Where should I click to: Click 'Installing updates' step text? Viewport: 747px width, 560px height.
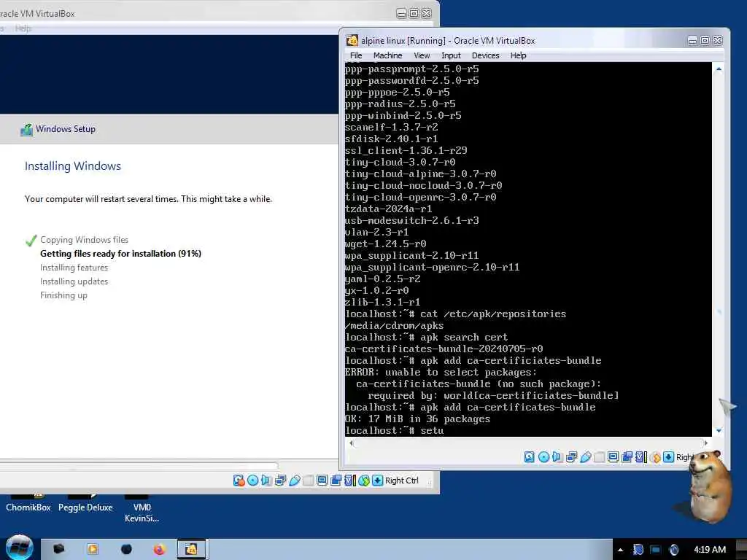click(74, 281)
